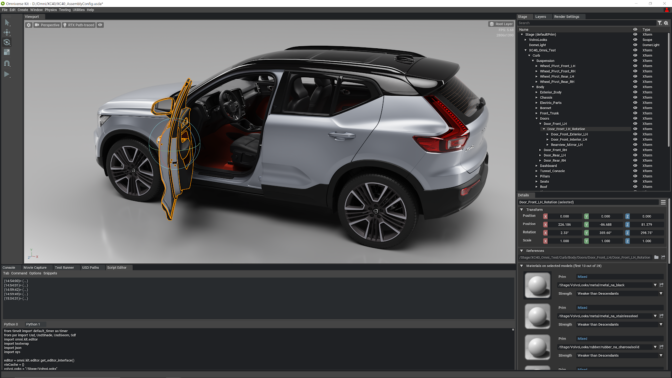Expand the Door_Front_RH tree node
The width and height of the screenshot is (672, 378).
(540, 150)
